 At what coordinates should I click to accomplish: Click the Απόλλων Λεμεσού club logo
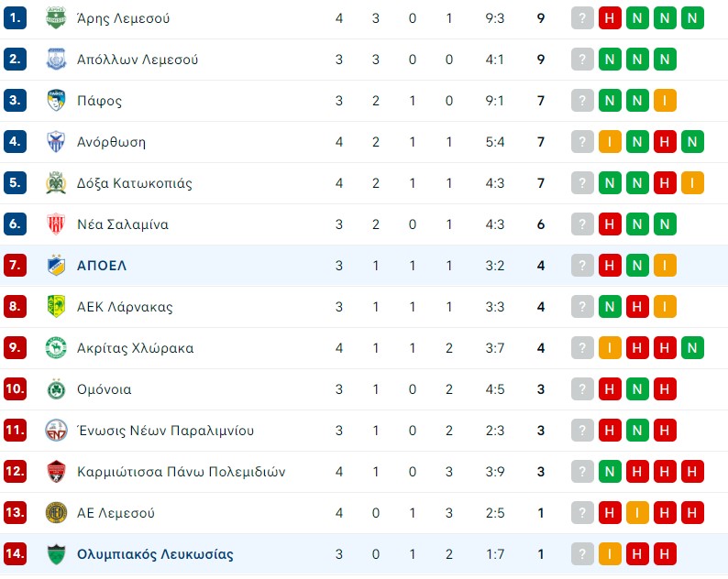[x=56, y=60]
